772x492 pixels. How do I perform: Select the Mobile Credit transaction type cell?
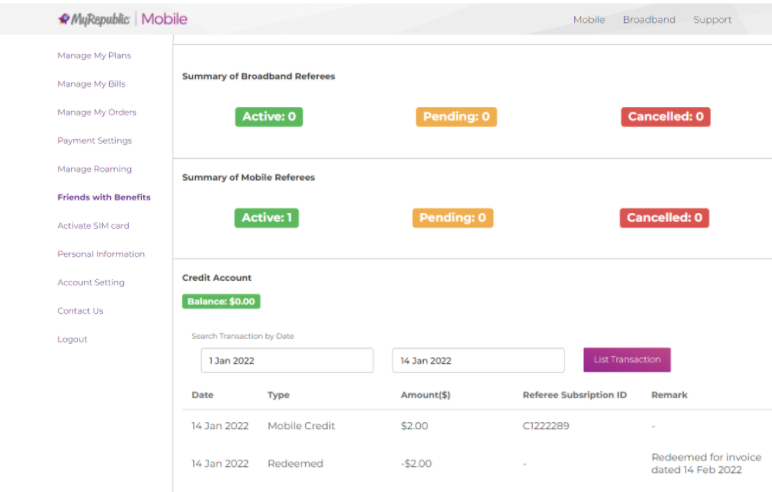pyautogui.click(x=301, y=426)
